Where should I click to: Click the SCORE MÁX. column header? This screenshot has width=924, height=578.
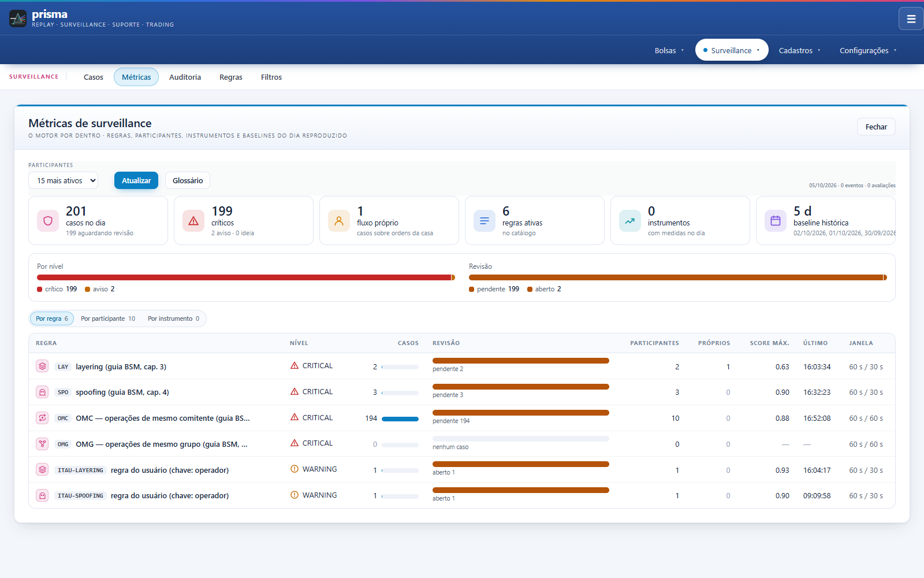(x=769, y=343)
